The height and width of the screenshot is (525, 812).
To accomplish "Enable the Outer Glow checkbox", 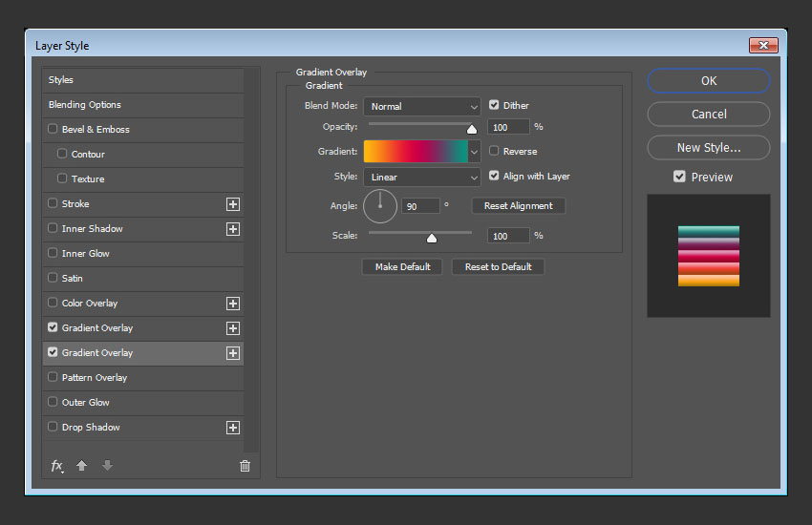I will [53, 401].
